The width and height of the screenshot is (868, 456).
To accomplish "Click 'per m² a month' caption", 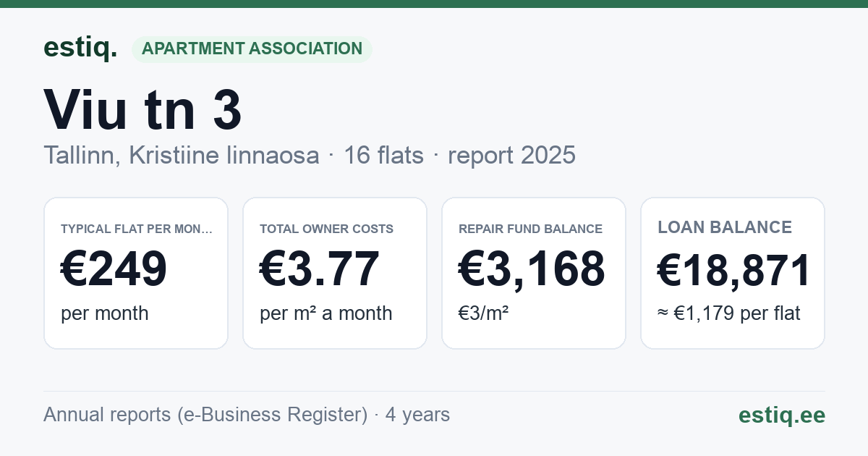I will click(x=326, y=313).
